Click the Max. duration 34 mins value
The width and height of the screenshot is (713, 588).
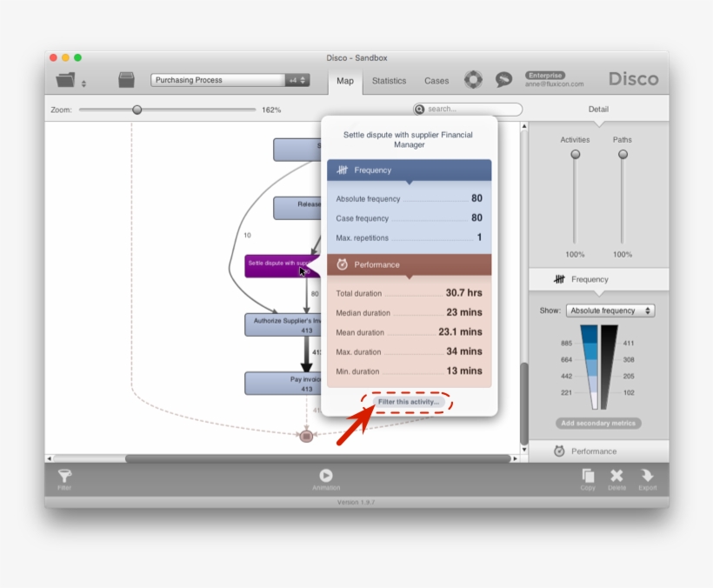tap(463, 351)
